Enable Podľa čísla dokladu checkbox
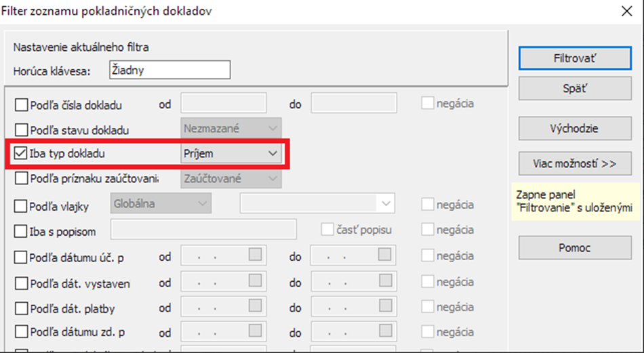This screenshot has width=644, height=353. (x=22, y=105)
